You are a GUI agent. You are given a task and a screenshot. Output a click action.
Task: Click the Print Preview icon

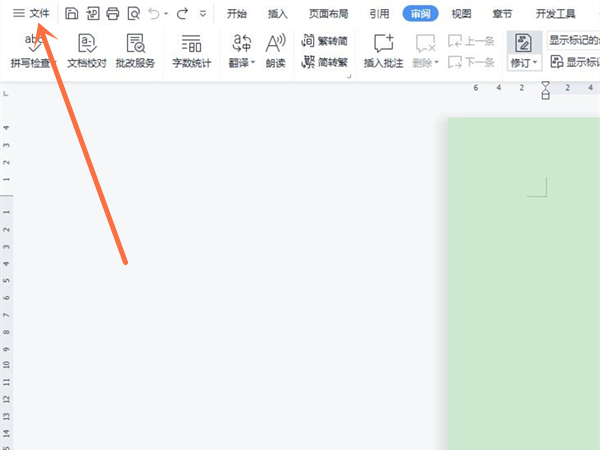tap(133, 14)
